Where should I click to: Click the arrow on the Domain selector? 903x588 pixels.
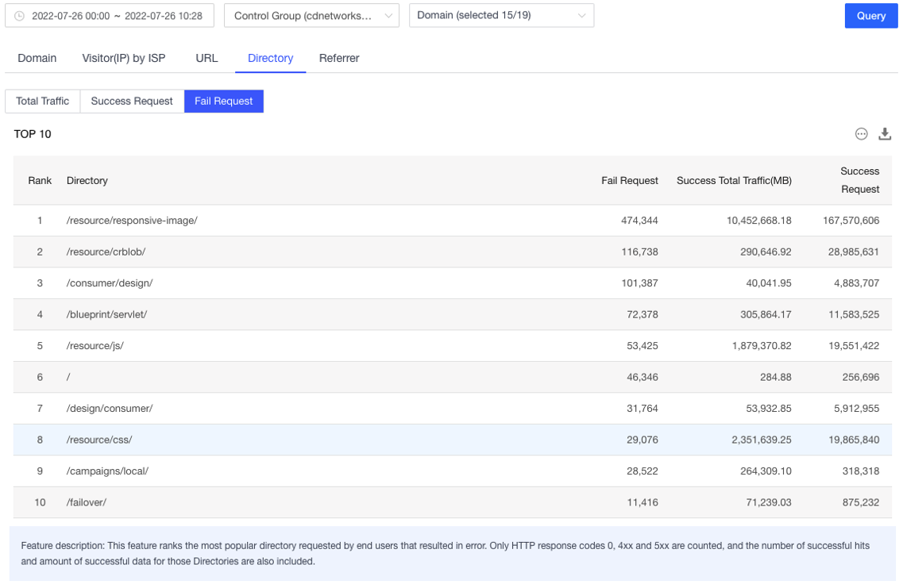(x=581, y=15)
